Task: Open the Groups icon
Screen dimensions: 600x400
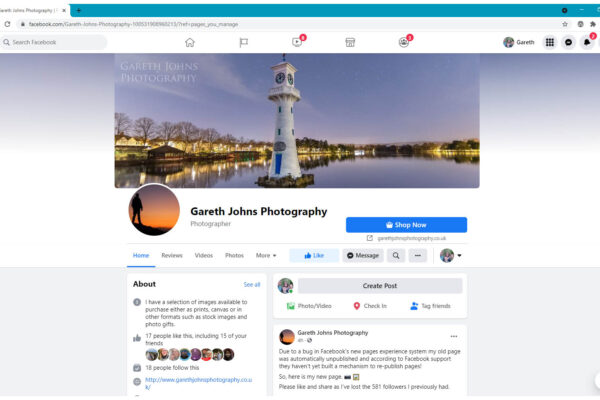Action: (x=404, y=42)
